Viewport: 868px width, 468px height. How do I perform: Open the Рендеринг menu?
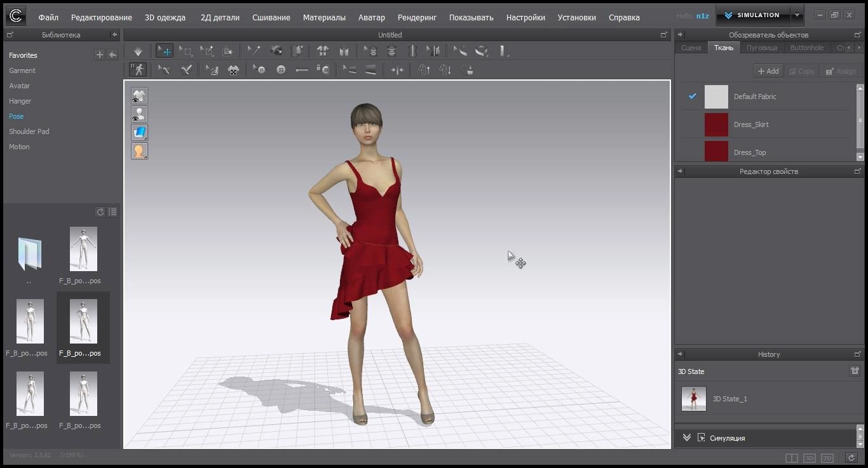point(417,17)
